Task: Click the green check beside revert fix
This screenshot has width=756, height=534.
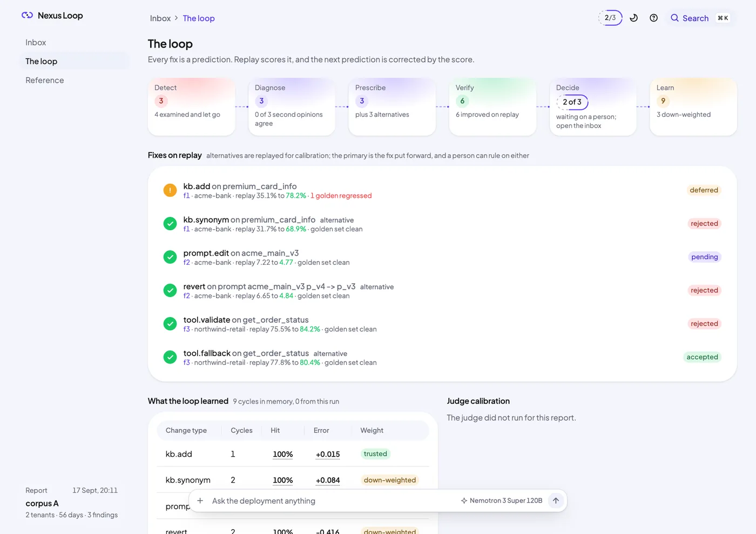Action: point(170,291)
